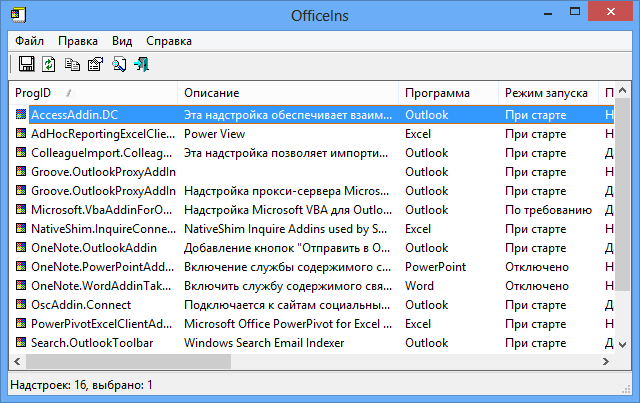Sort by the Режим запуска column header
640x403 pixels.
(x=549, y=93)
